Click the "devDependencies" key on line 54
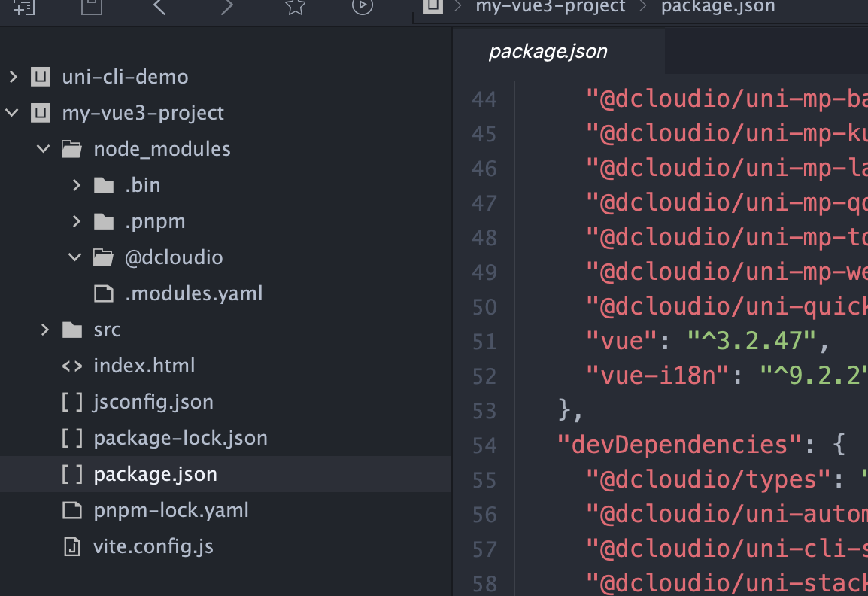This screenshot has height=596, width=868. click(x=681, y=445)
